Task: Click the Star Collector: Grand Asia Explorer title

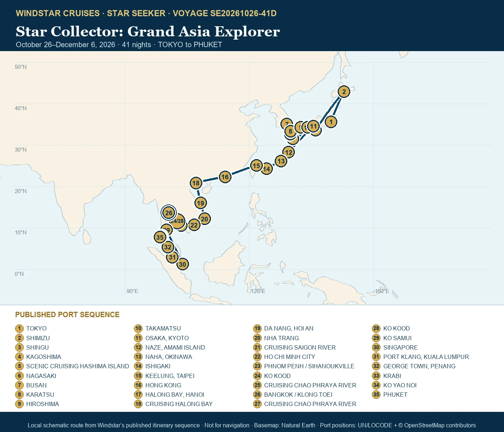Action: tap(148, 32)
